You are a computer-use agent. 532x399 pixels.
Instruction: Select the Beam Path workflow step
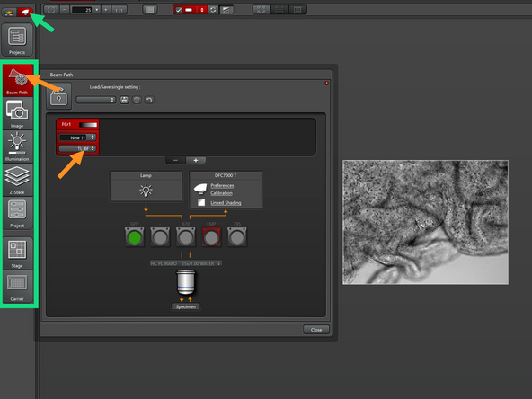[18, 80]
